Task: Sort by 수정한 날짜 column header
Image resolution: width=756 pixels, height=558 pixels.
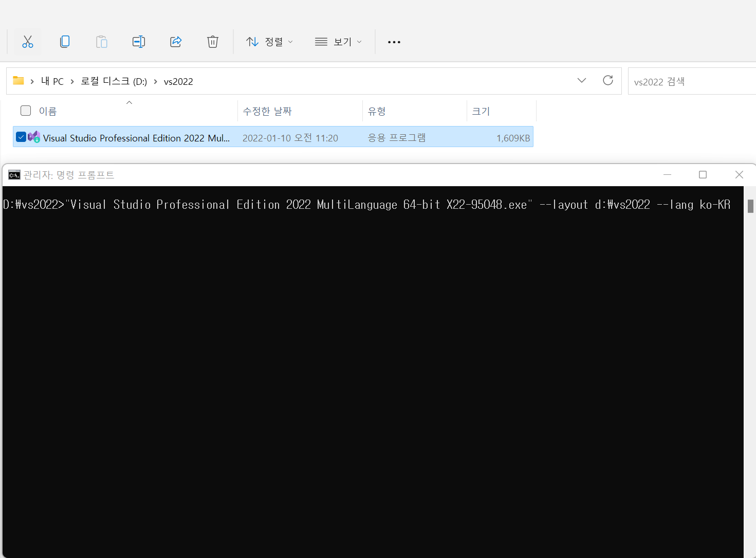Action: click(x=267, y=111)
